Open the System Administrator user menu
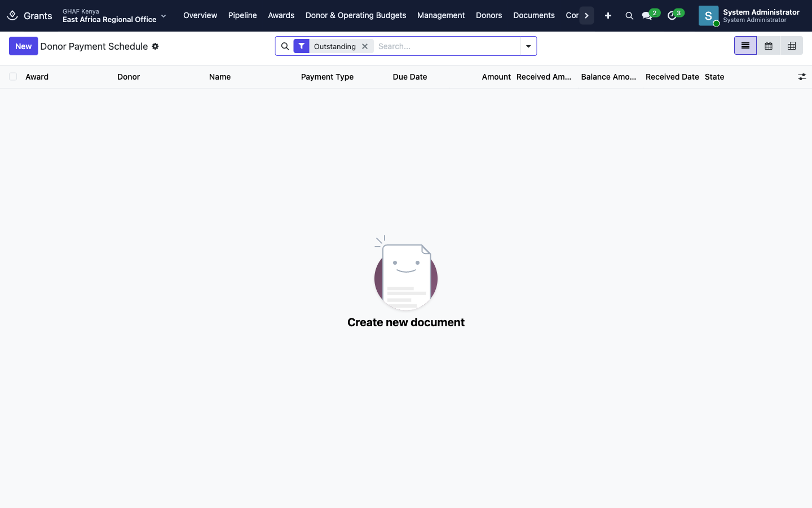This screenshot has height=508, width=812. pos(750,16)
